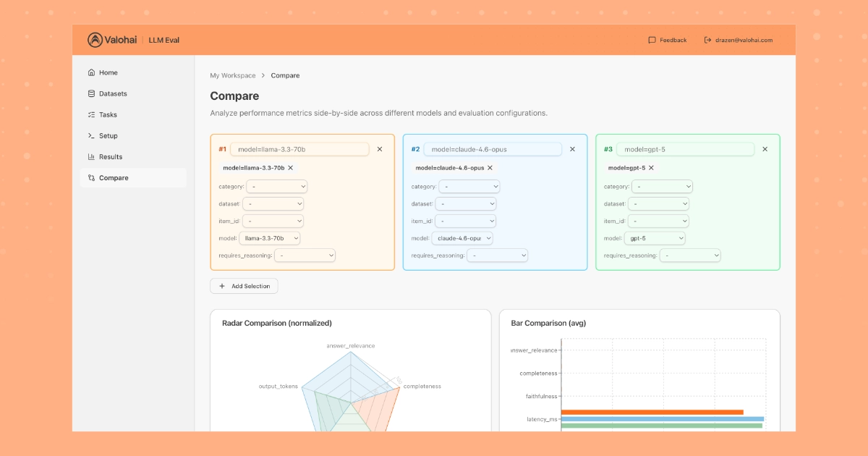Viewport: 868px width, 456px height.
Task: Remove selection #1 with its X
Action: [x=380, y=149]
